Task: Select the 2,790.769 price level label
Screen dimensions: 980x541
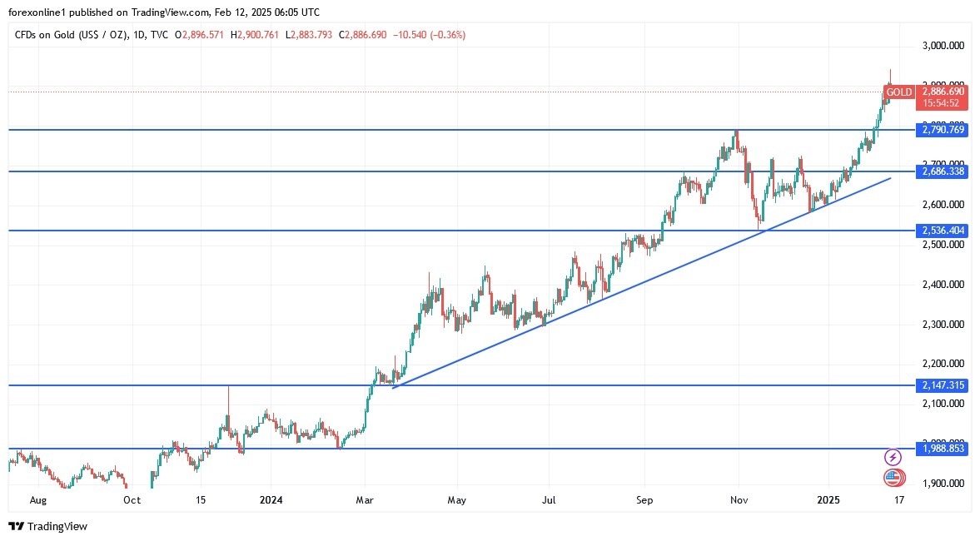Action: point(942,130)
